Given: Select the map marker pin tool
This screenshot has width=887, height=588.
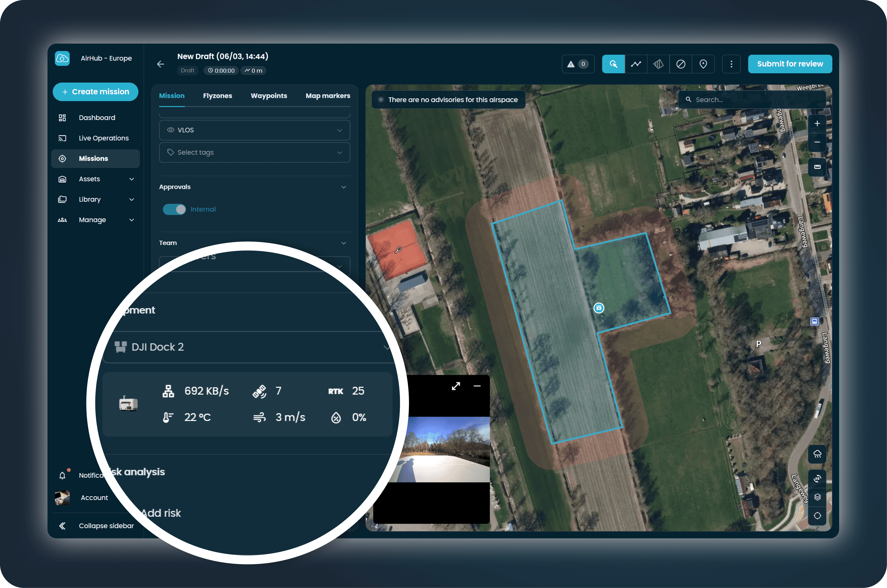Looking at the screenshot, I should 703,64.
